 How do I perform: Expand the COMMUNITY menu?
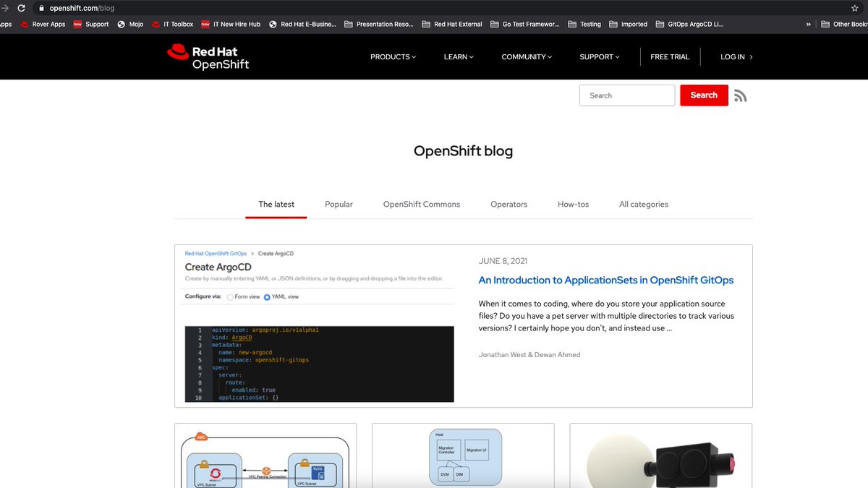tap(527, 56)
